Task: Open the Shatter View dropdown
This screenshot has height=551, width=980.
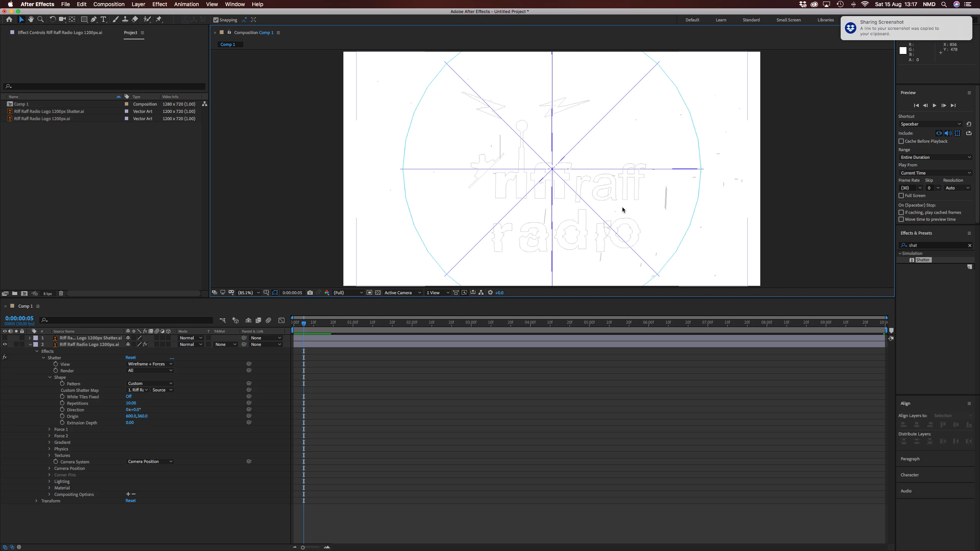Action: tap(150, 364)
